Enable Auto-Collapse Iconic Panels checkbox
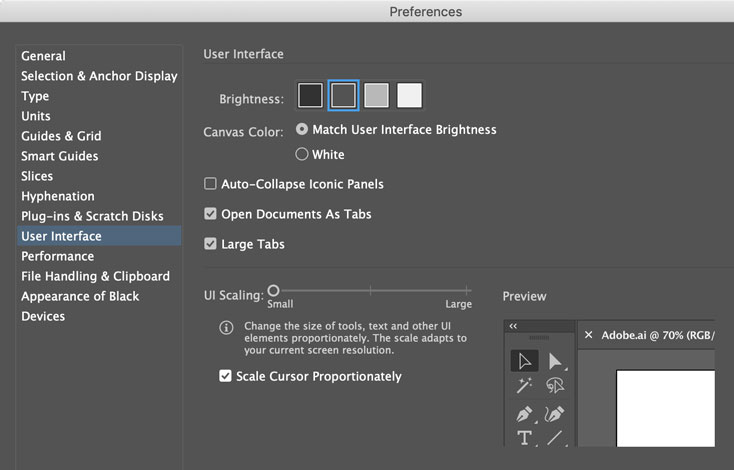Viewport: 734px width, 470px height. coord(210,184)
